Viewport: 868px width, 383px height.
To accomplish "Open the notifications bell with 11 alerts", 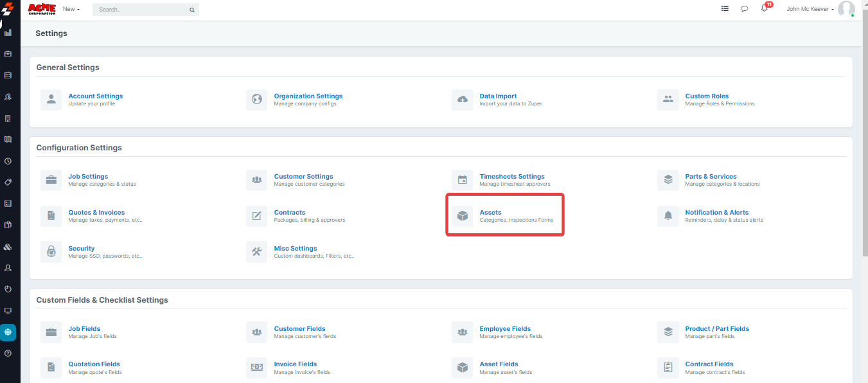I will pos(765,9).
